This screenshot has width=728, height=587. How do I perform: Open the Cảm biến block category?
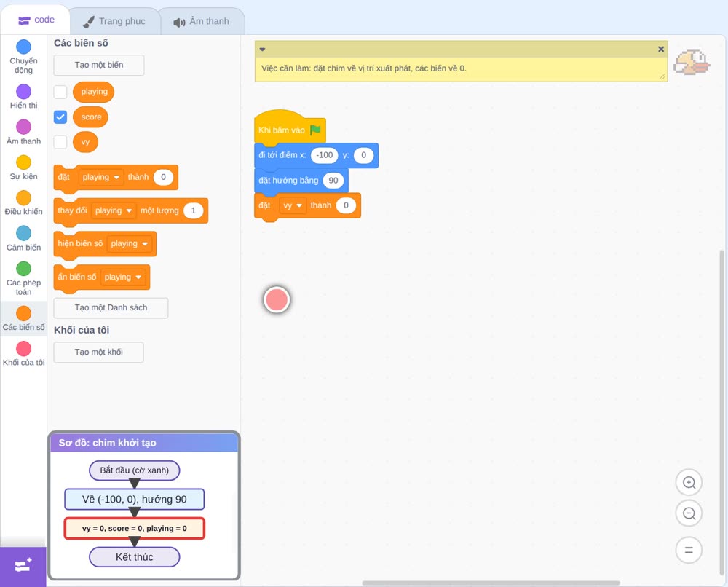pyautogui.click(x=24, y=239)
